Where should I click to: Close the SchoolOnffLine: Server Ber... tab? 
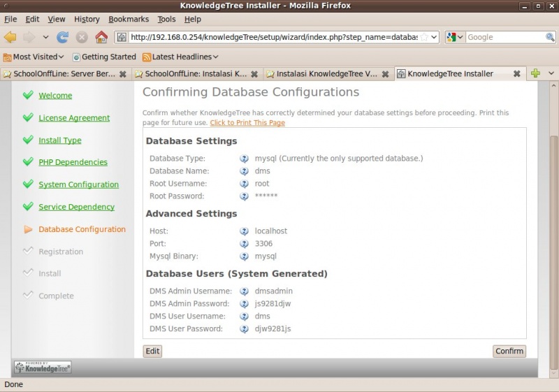[x=122, y=74]
